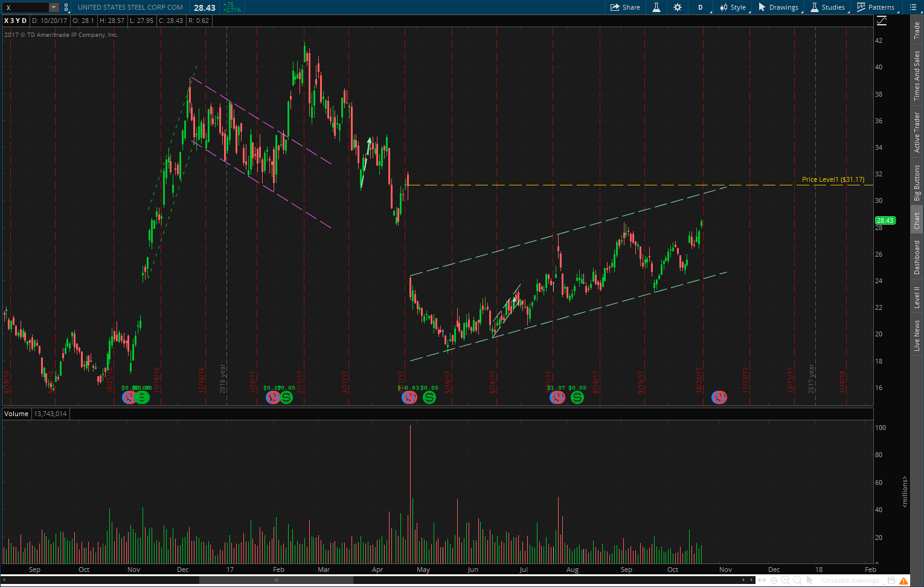
Task: Toggle the price axis scale curve icon
Action: point(882,21)
